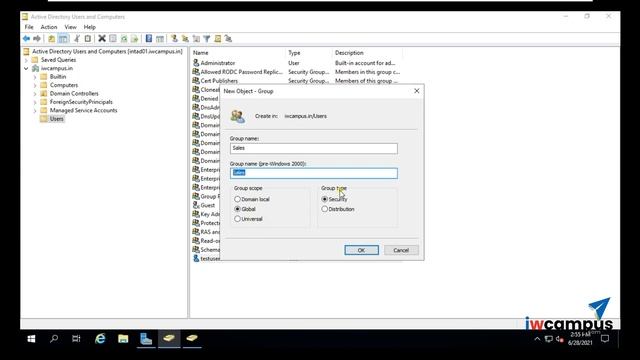This screenshot has height=360, width=640.
Task: Click the Back arrow in toolbar
Action: pyautogui.click(x=27, y=38)
